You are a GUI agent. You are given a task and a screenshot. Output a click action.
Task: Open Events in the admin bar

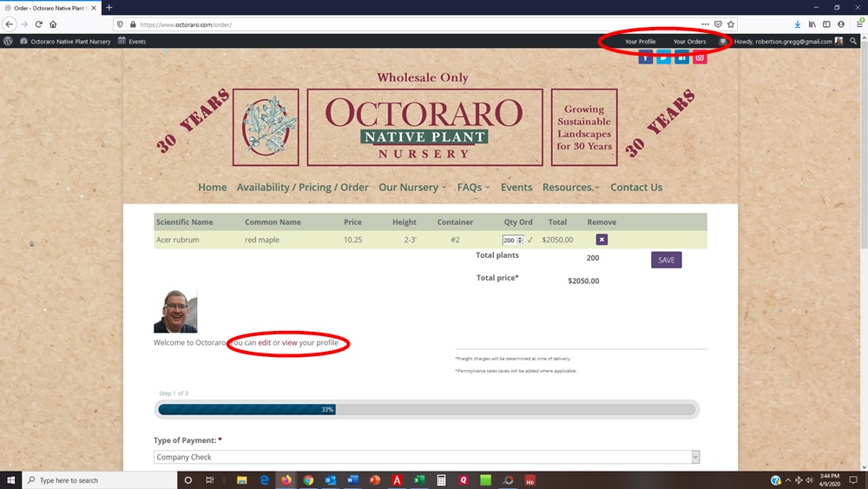(x=132, y=42)
